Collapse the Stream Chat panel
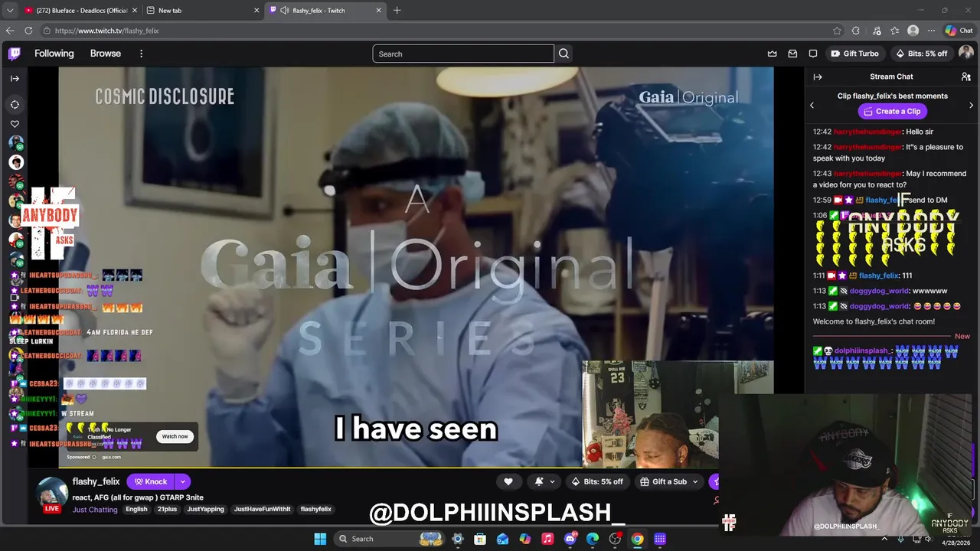 point(818,77)
